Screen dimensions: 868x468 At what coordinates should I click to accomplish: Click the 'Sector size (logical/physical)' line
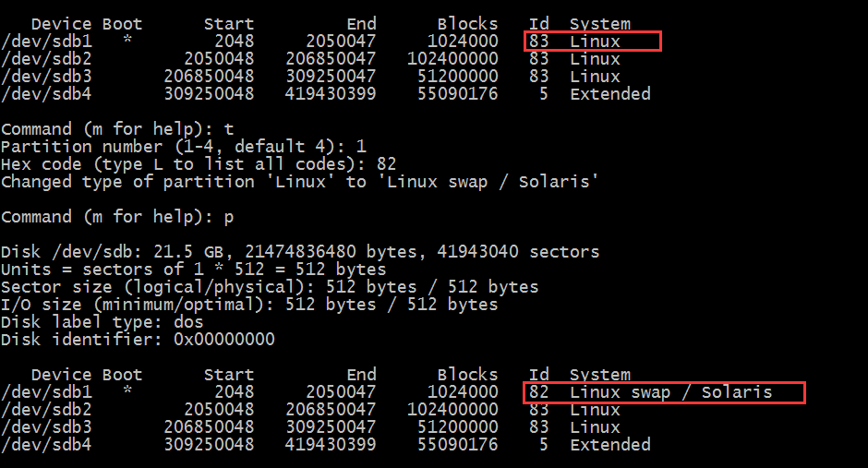pos(270,287)
